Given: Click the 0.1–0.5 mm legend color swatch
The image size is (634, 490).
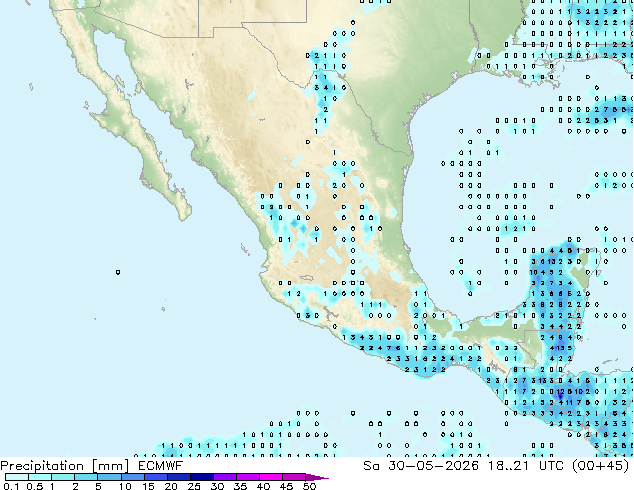Looking at the screenshot, I should click(17, 477).
